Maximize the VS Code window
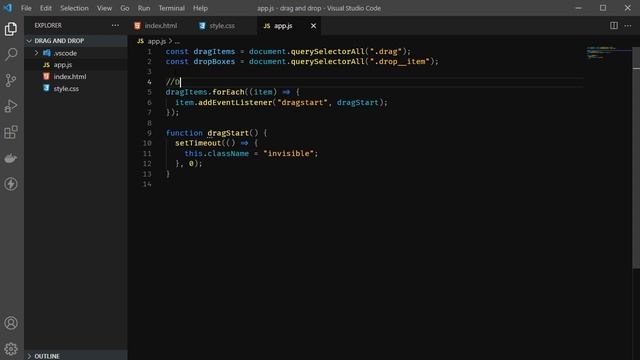 [603, 8]
